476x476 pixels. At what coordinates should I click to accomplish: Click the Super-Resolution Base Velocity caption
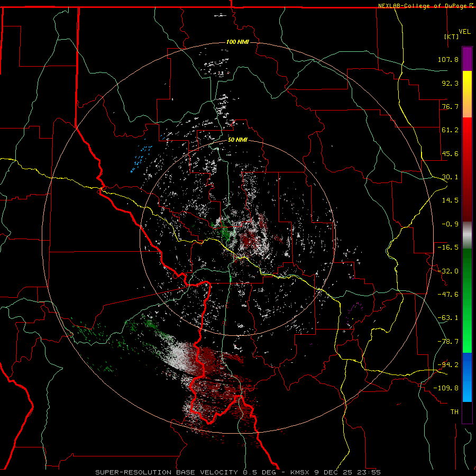pyautogui.click(x=238, y=472)
